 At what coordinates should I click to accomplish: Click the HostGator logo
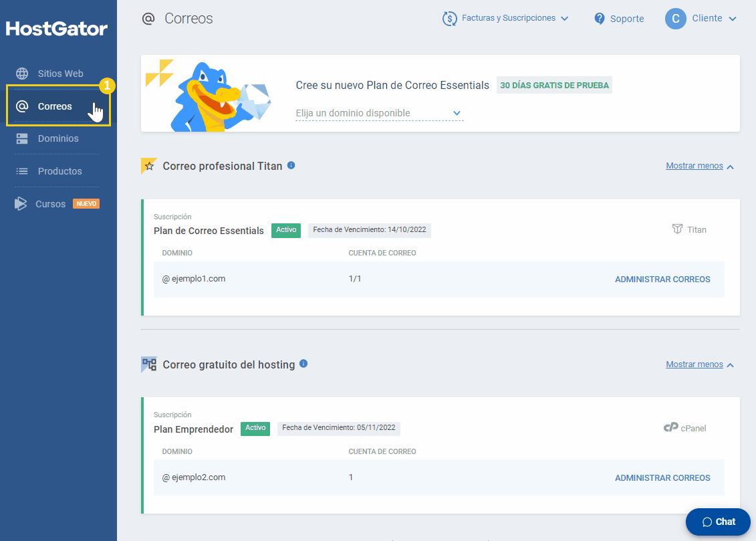(56, 29)
